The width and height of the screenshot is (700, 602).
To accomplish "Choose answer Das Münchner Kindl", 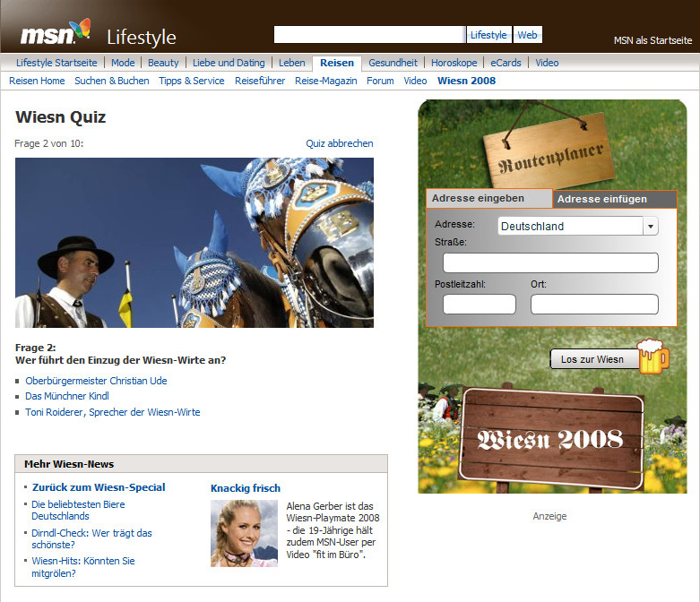I will (x=67, y=396).
